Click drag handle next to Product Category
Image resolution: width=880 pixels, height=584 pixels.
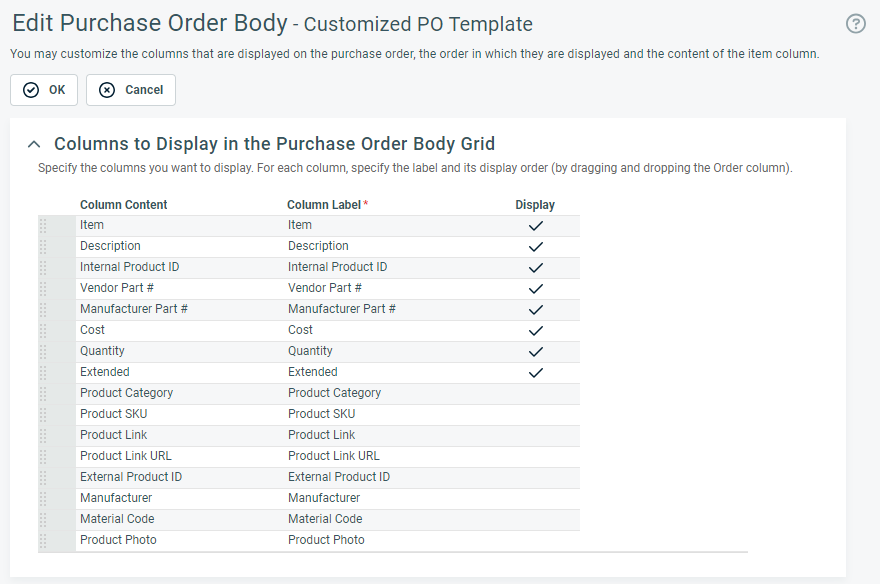coord(43,394)
